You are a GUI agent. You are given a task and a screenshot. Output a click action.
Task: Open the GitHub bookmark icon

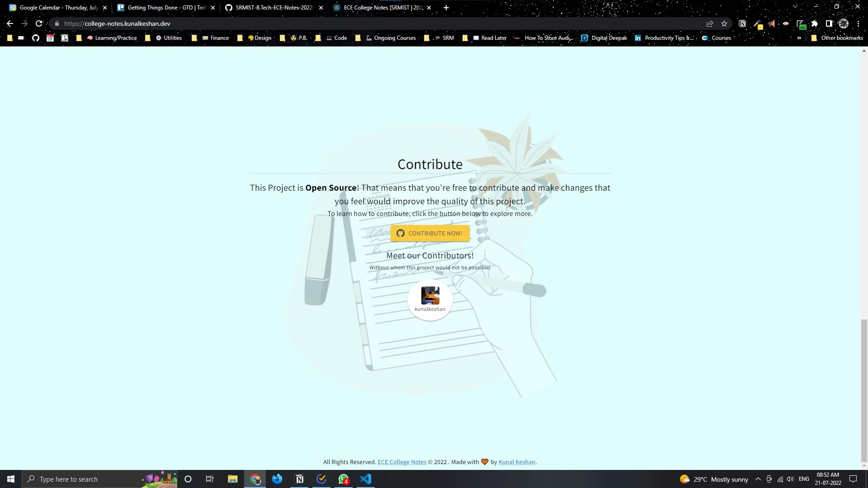point(36,38)
